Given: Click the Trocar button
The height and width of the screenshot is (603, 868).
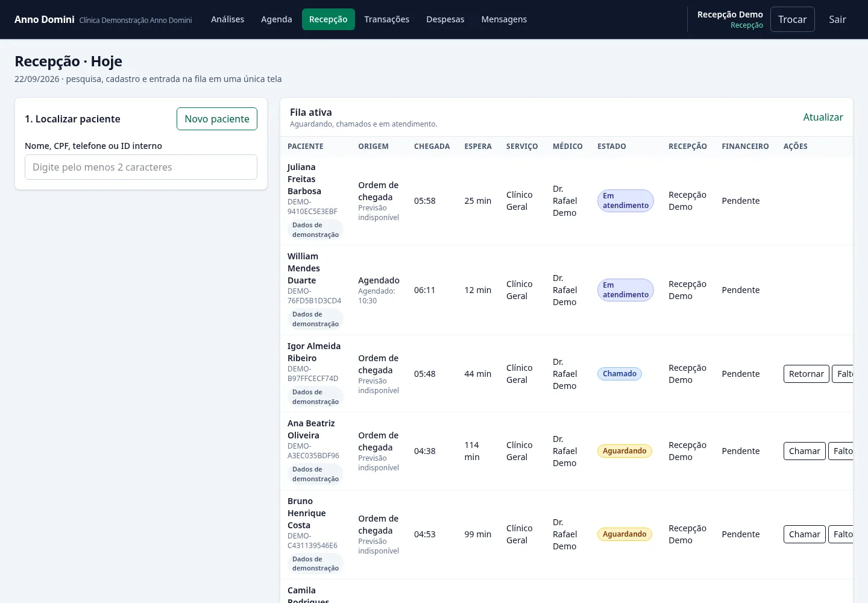Looking at the screenshot, I should 793,19.
